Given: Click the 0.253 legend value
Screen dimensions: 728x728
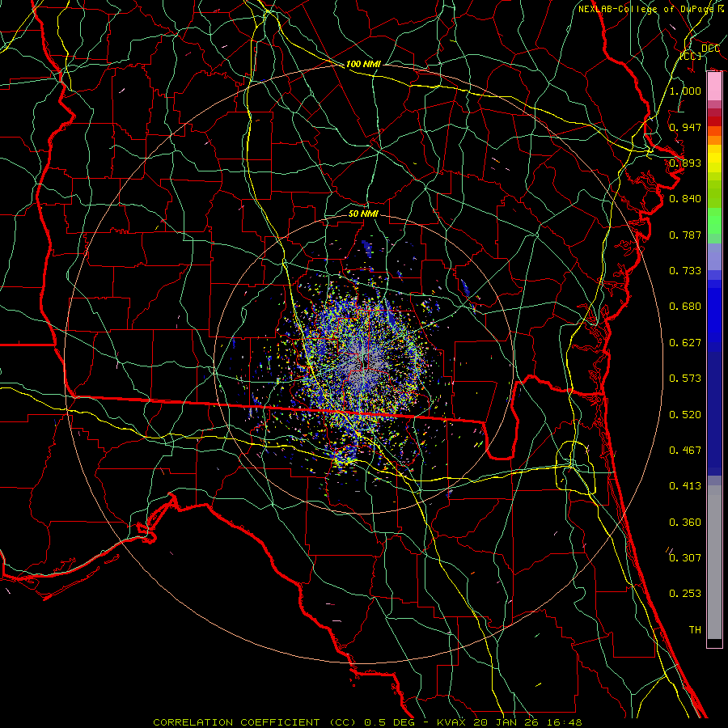Looking at the screenshot, I should click(x=685, y=594).
